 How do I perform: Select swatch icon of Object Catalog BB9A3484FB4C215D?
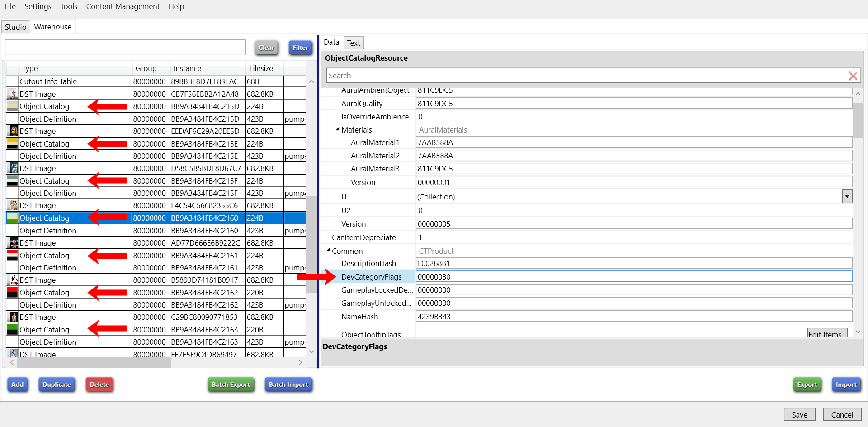13,106
